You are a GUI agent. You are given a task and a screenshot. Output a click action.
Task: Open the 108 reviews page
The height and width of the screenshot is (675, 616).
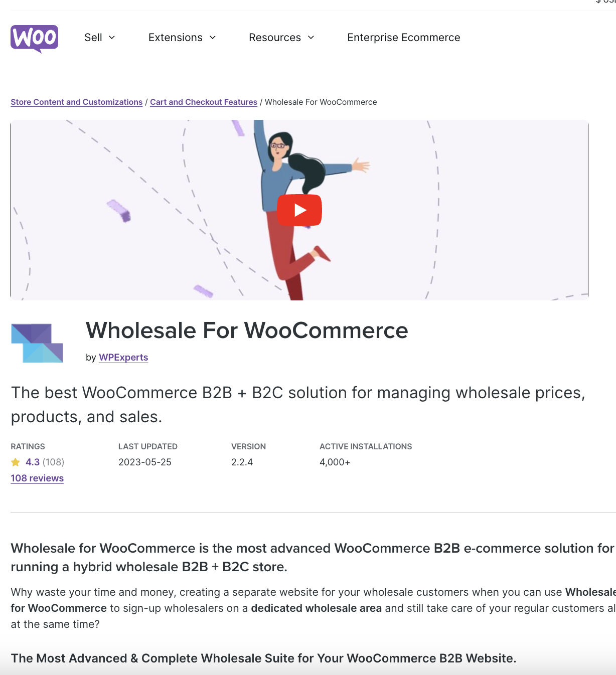pyautogui.click(x=37, y=478)
